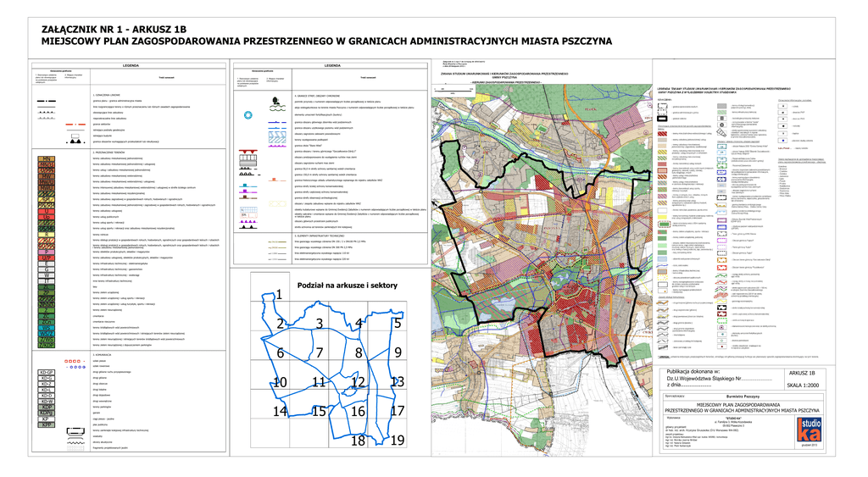
Task: Click sector 14 on the sheet division map
Action: (280, 412)
